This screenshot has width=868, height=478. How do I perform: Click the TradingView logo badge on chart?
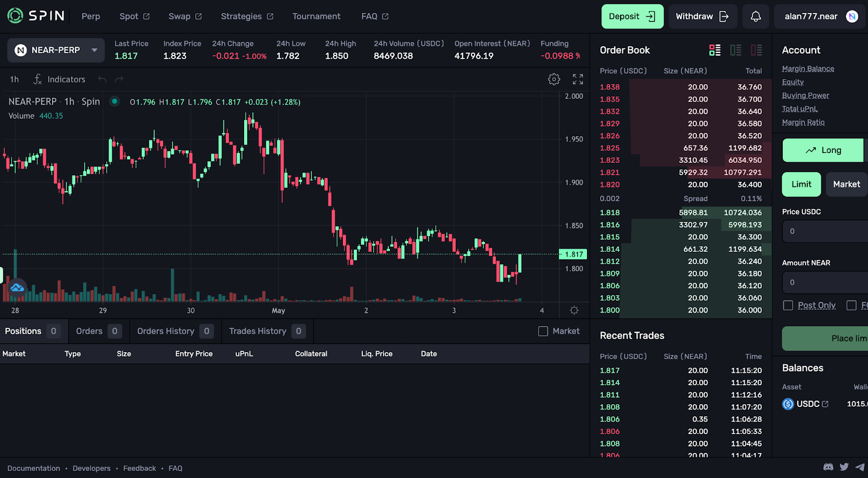click(x=17, y=288)
